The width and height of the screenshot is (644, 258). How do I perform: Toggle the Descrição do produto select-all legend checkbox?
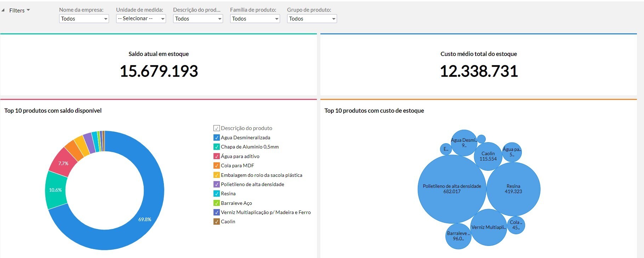click(217, 128)
